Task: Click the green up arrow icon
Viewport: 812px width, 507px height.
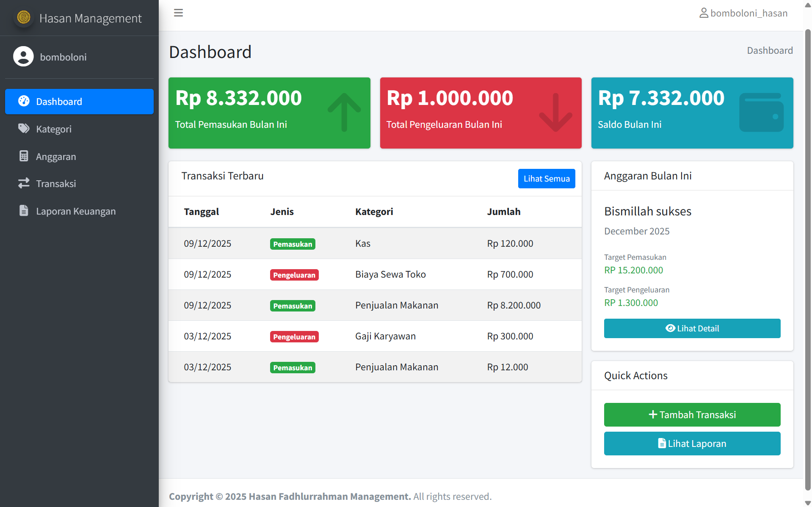Action: pyautogui.click(x=344, y=113)
